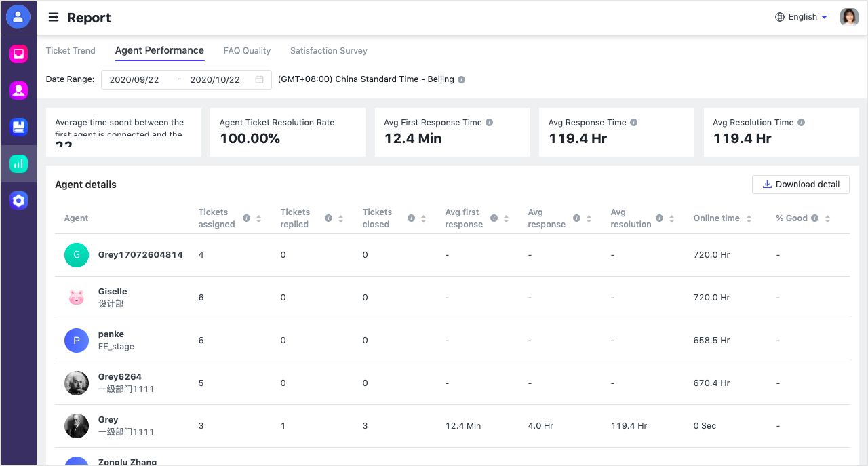Toggle sorting on the Online time column
This screenshot has width=868, height=466.
[749, 218]
